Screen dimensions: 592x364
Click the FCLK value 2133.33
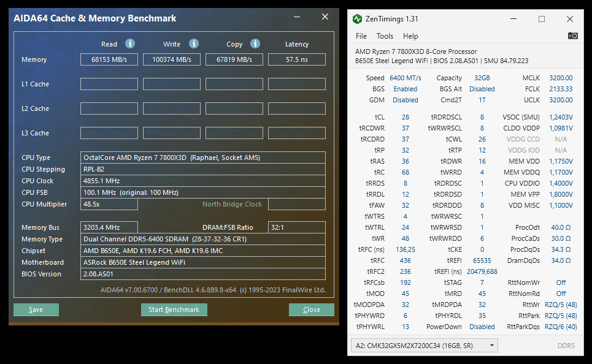(x=561, y=89)
